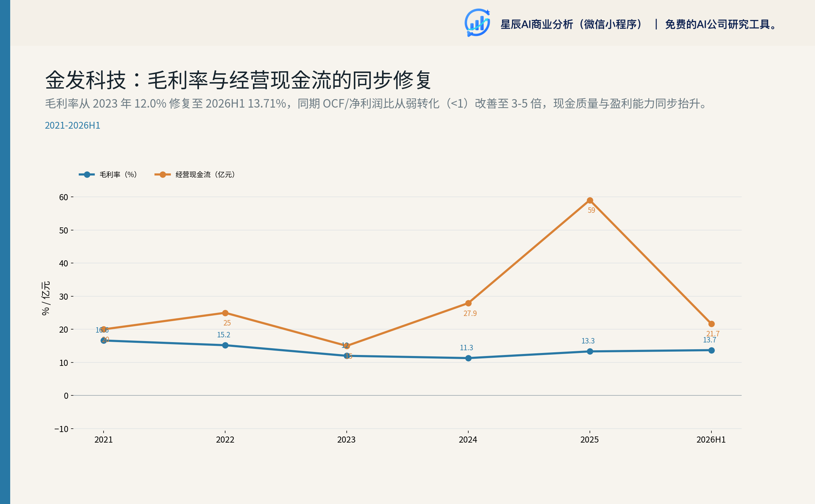
Task: Click the y-axis tick label 50
Action: tap(64, 230)
